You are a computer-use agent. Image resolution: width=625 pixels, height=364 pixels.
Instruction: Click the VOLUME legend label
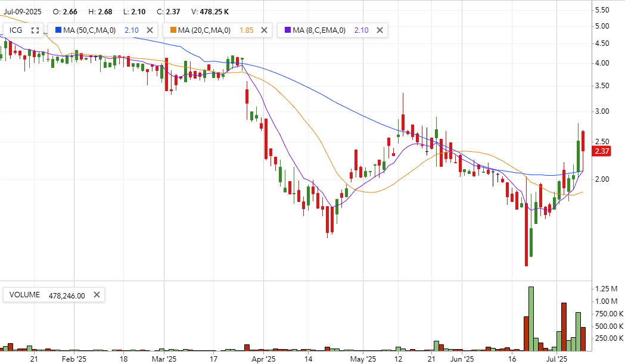[24, 295]
